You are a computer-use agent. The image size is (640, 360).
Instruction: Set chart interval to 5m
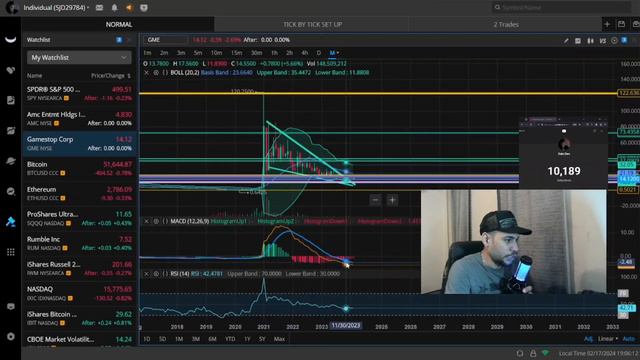[198, 53]
